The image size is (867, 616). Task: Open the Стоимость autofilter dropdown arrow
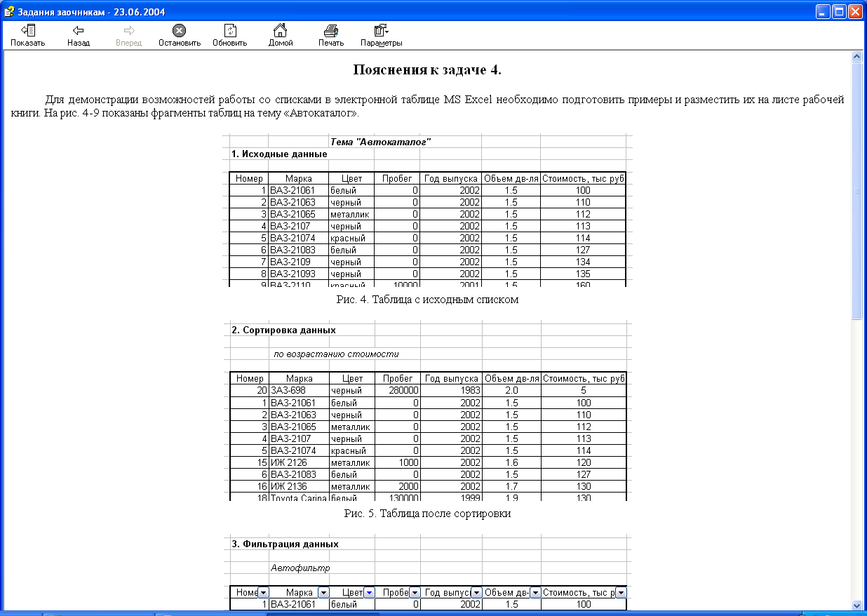pyautogui.click(x=620, y=593)
